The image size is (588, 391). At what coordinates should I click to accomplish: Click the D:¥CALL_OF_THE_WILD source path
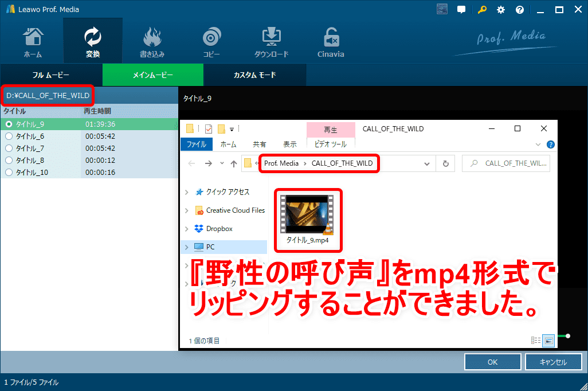tap(48, 95)
